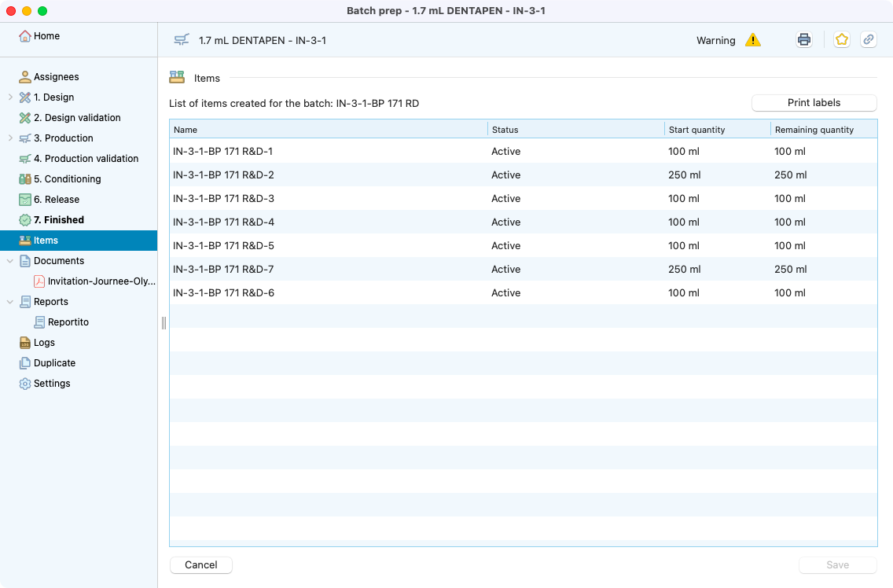Expand the 1. Design tree node
The height and width of the screenshot is (588, 893).
(x=10, y=97)
